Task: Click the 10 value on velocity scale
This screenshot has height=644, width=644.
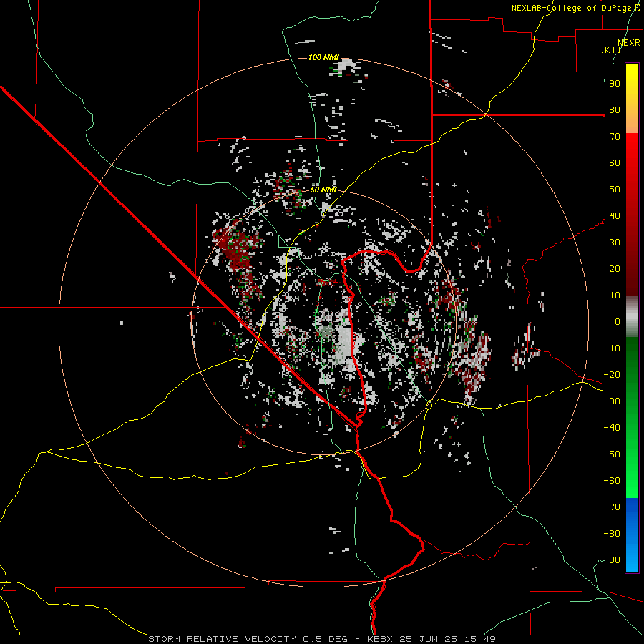Action: click(615, 296)
